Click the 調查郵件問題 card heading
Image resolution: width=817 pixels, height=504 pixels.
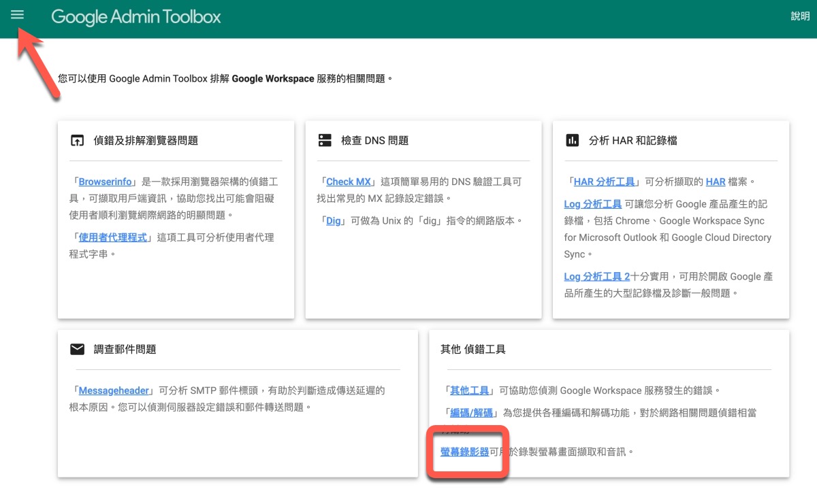pos(125,350)
